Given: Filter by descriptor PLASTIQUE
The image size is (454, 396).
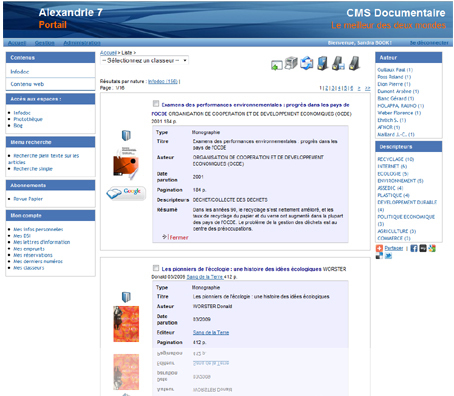Looking at the screenshot, I should pos(393,195).
